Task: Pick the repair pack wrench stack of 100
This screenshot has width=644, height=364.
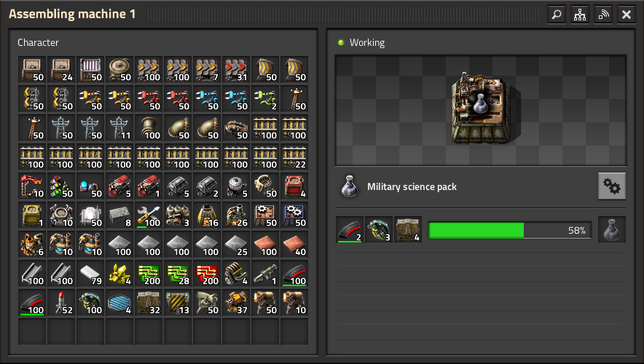Action: point(149,215)
